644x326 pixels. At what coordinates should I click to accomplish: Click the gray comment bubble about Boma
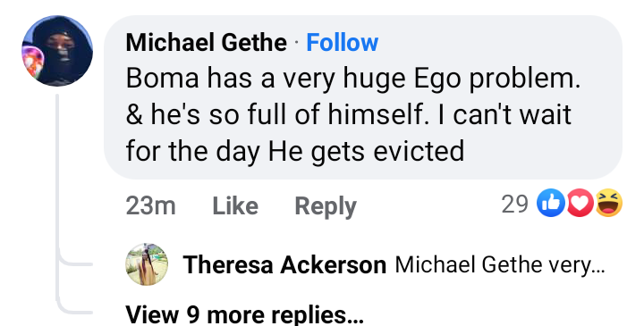[363, 97]
